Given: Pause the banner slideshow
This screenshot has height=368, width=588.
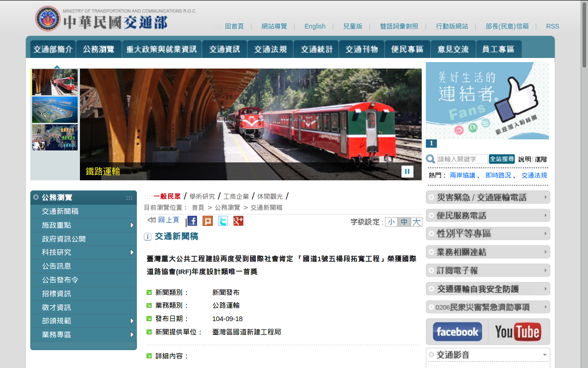Looking at the screenshot, I should 407,172.
